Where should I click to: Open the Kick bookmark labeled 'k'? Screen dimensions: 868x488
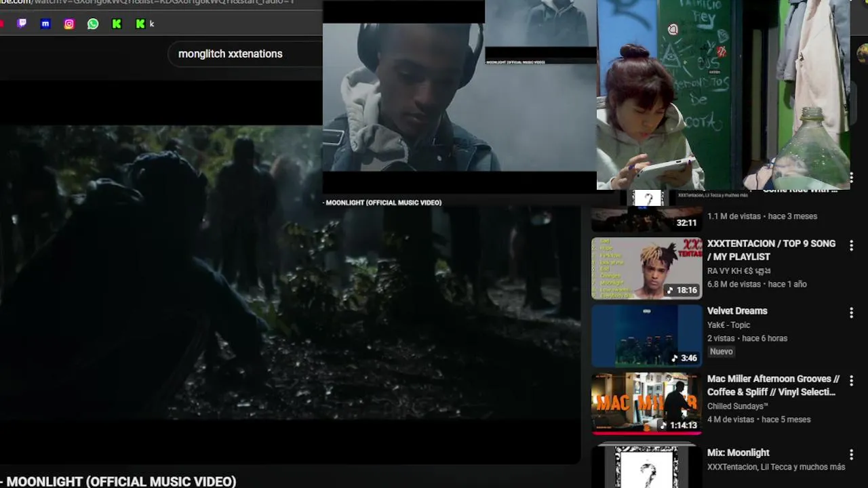pos(144,24)
